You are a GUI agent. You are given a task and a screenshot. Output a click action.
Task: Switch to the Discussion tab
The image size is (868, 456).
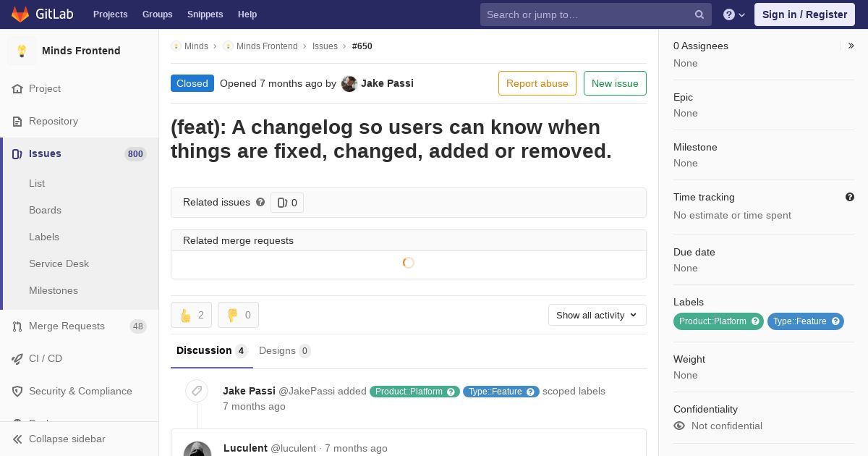click(212, 351)
